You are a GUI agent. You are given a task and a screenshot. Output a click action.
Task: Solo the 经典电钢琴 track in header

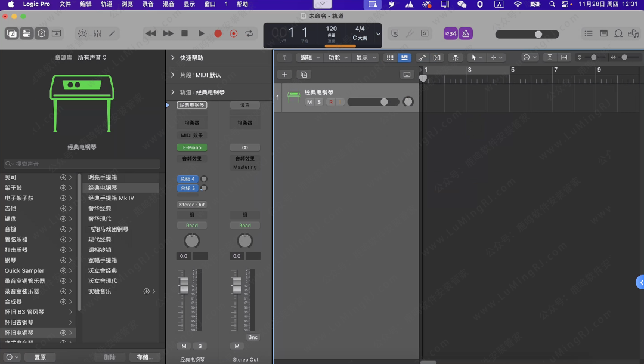coord(318,102)
